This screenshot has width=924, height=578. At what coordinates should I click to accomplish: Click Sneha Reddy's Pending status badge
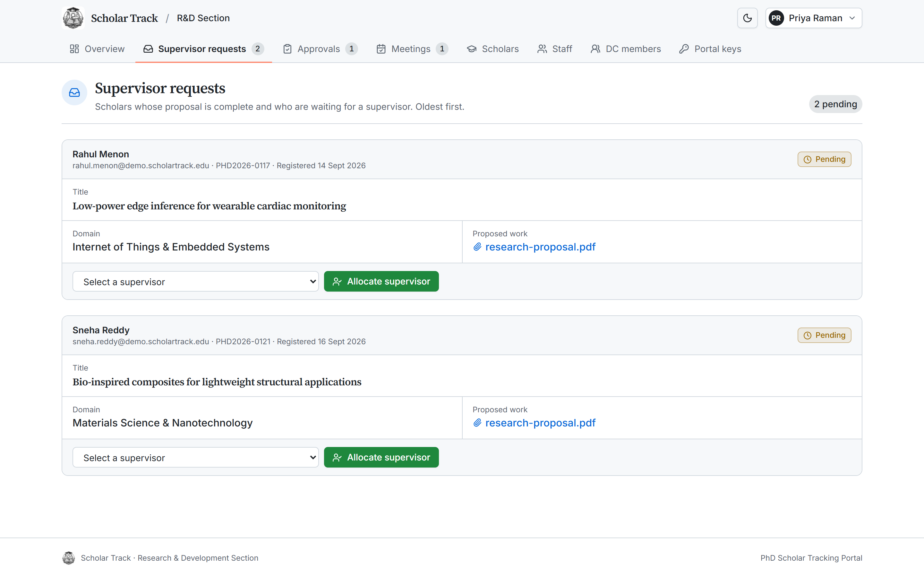pos(824,335)
